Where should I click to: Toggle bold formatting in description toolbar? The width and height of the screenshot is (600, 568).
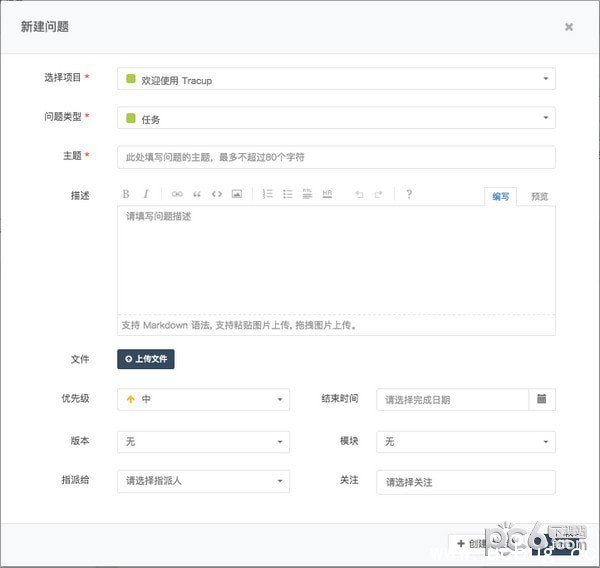[x=126, y=194]
